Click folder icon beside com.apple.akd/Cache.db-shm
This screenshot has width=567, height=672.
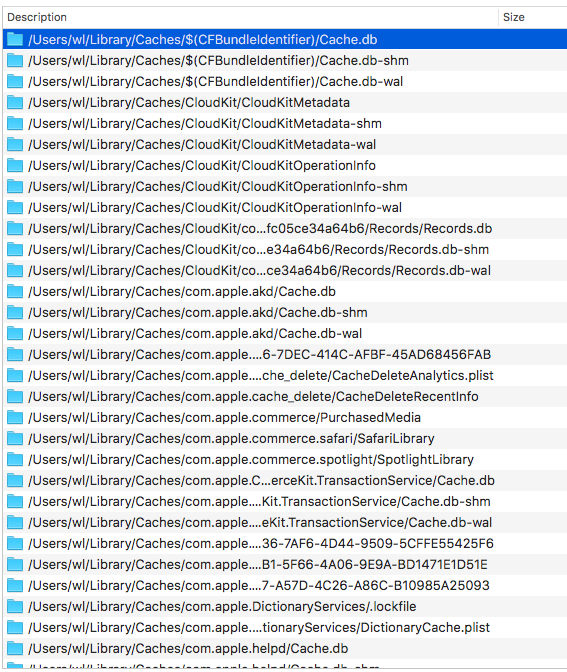point(15,312)
